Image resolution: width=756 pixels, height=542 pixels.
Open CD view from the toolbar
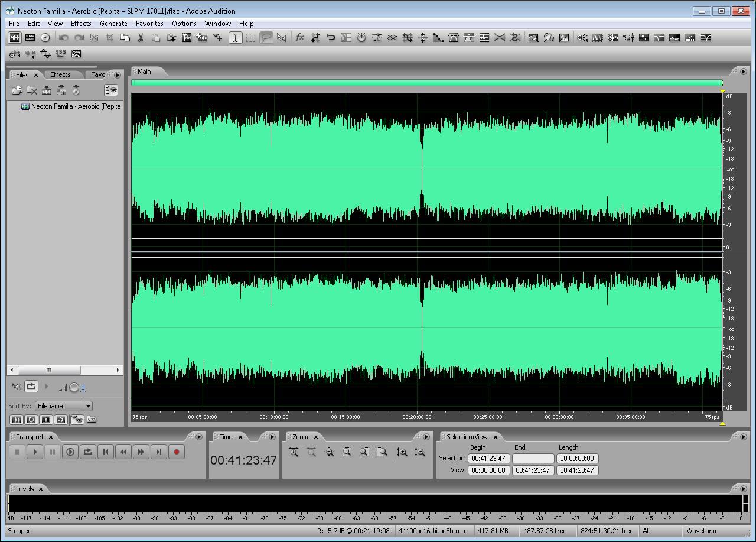[x=45, y=38]
